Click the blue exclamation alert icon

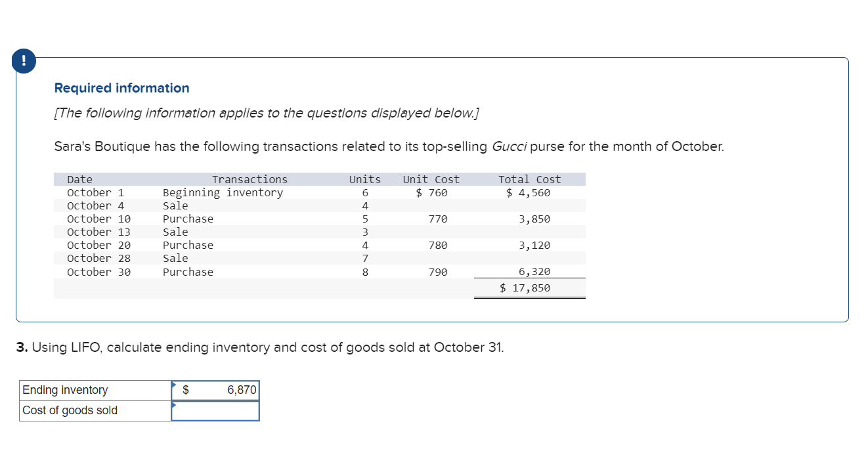(24, 60)
